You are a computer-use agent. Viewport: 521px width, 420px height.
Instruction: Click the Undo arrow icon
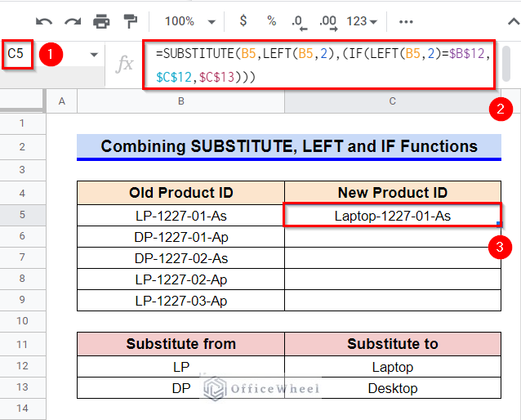[x=44, y=22]
